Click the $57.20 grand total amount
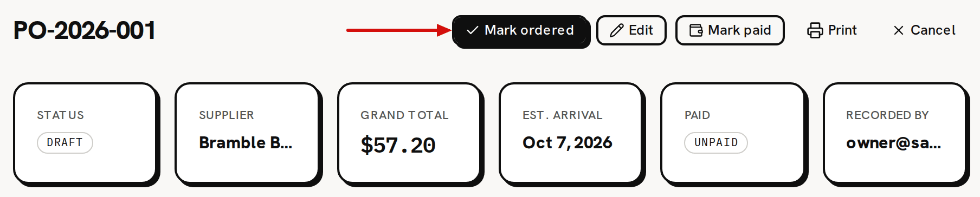The height and width of the screenshot is (197, 980). tap(398, 145)
